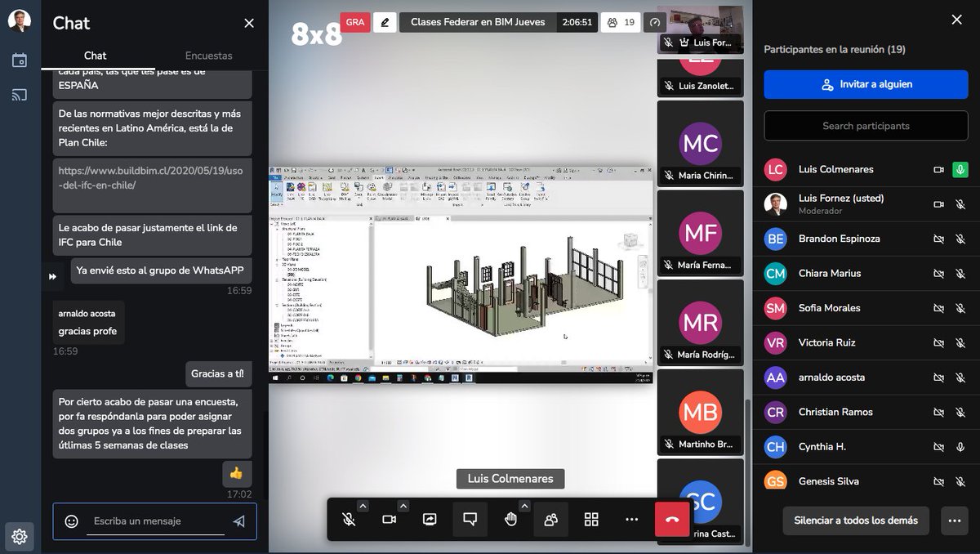Click the shared Revit screen view

coord(461,274)
